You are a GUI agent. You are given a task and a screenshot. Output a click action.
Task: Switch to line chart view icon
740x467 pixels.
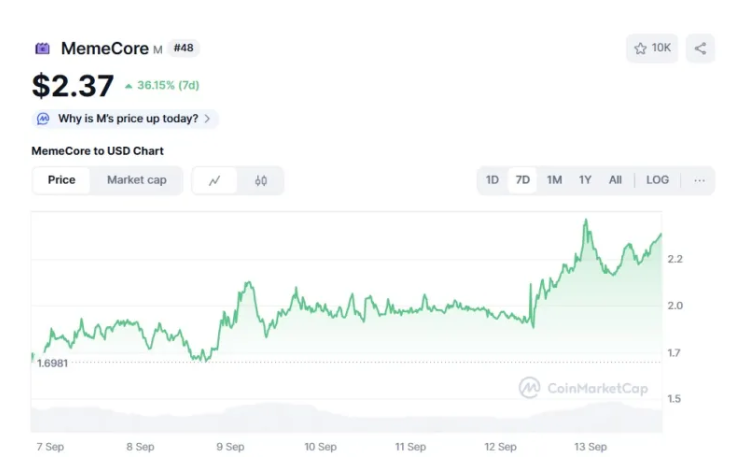tap(215, 180)
